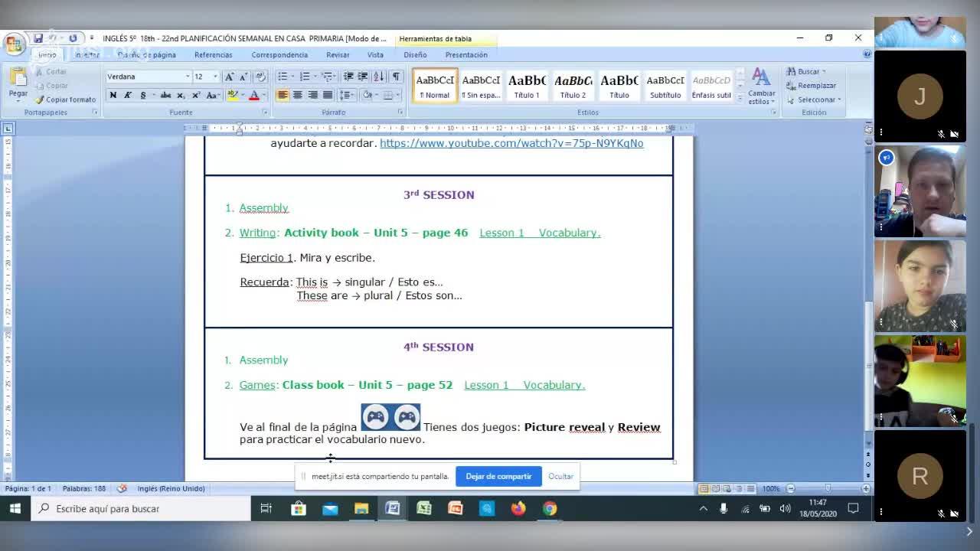Expand the Buscar find dropdown arrow
This screenshot has height=551, width=980.
pyautogui.click(x=824, y=72)
